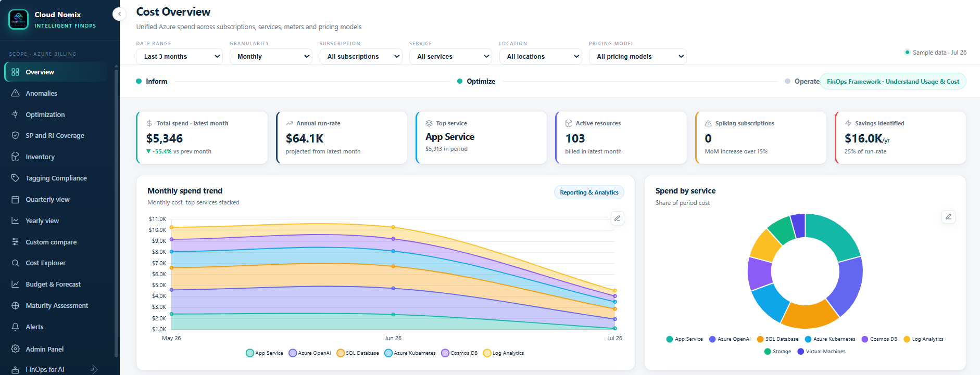
Task: Click the warning icon on Spiking subscriptions card
Action: pyautogui.click(x=708, y=123)
